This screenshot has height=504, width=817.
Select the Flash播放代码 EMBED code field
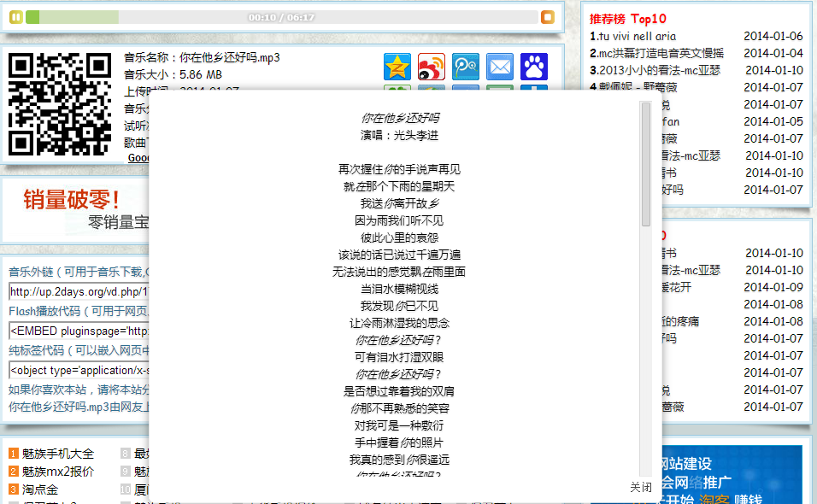(x=79, y=331)
